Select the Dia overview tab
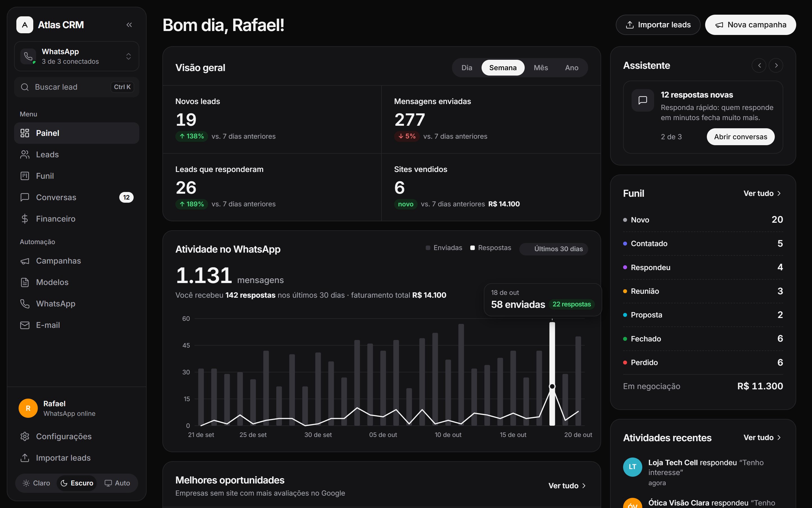This screenshot has height=508, width=812. [467, 68]
